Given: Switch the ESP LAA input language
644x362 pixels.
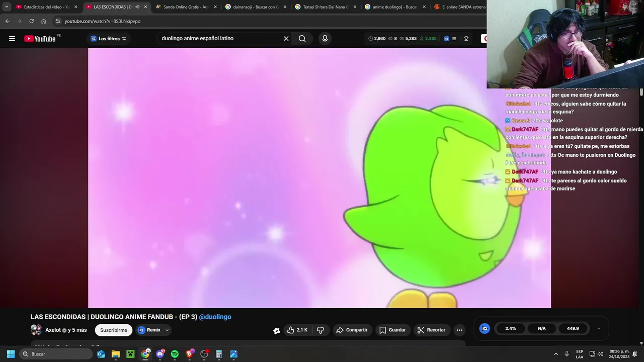Looking at the screenshot, I should pyautogui.click(x=580, y=354).
